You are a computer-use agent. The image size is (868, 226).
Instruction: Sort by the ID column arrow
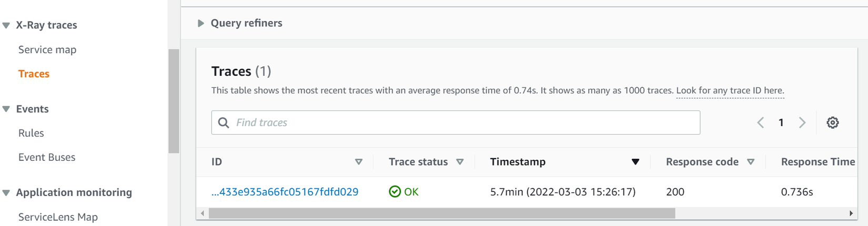[x=359, y=162]
